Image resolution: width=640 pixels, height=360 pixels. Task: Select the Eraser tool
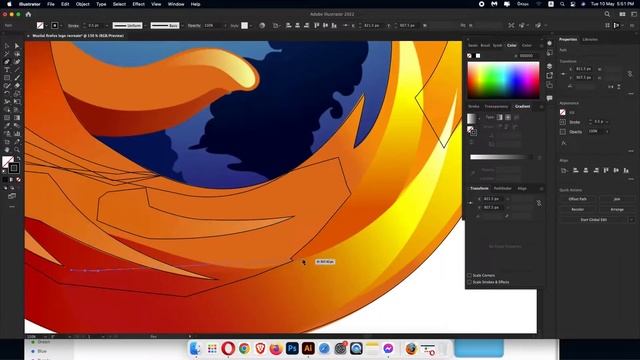[x=17, y=86]
